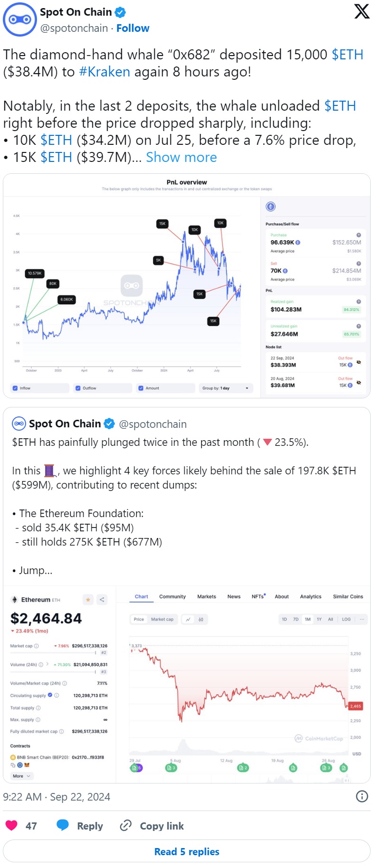Expand tweet text with Show more
The height and width of the screenshot is (868, 373).
tap(181, 157)
